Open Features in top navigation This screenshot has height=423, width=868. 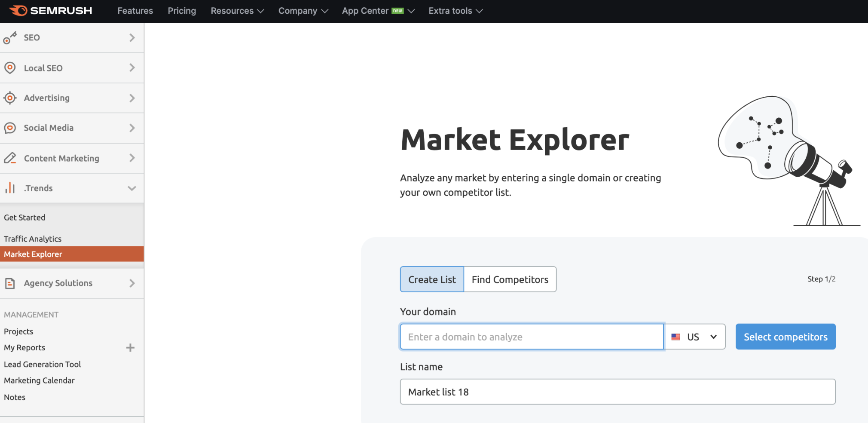pyautogui.click(x=135, y=11)
